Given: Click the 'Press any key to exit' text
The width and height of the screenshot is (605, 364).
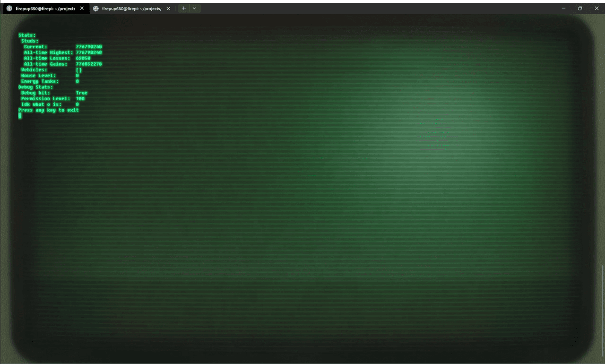Looking at the screenshot, I should pos(49,110).
